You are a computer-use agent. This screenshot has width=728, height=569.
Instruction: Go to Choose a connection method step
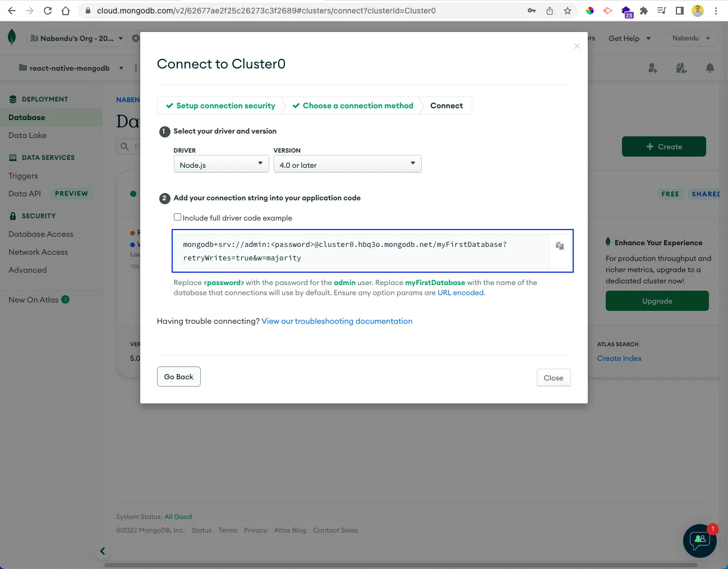(x=353, y=105)
